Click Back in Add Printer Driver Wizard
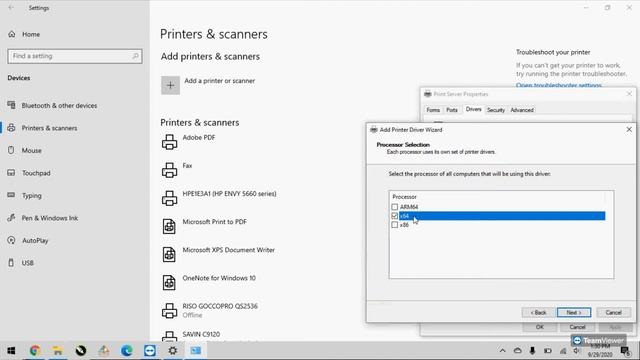Image resolution: width=640 pixels, height=360 pixels. pos(538,312)
